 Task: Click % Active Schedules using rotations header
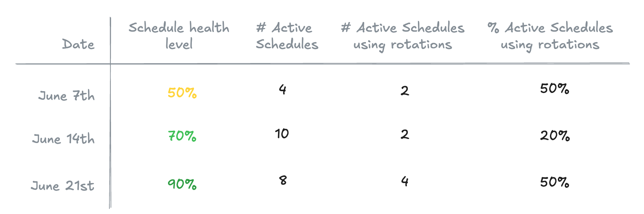pos(550,36)
